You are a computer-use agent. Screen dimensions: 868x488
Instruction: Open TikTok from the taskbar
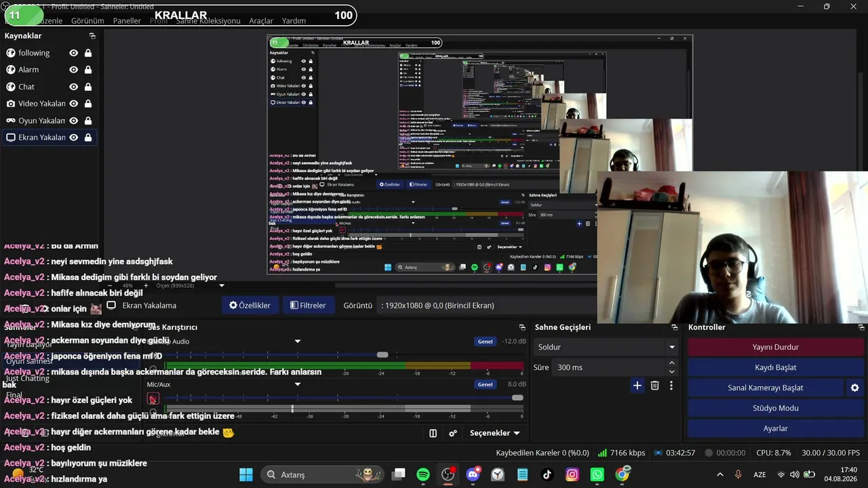click(x=547, y=474)
